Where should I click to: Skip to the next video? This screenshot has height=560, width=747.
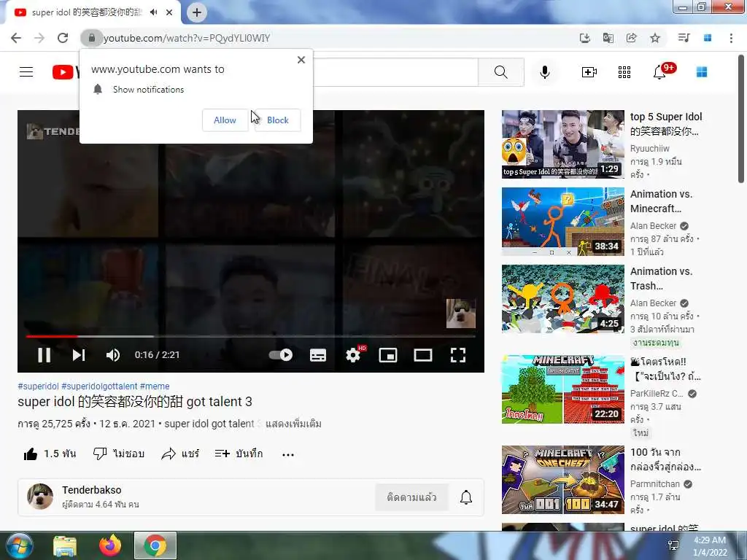(x=79, y=355)
